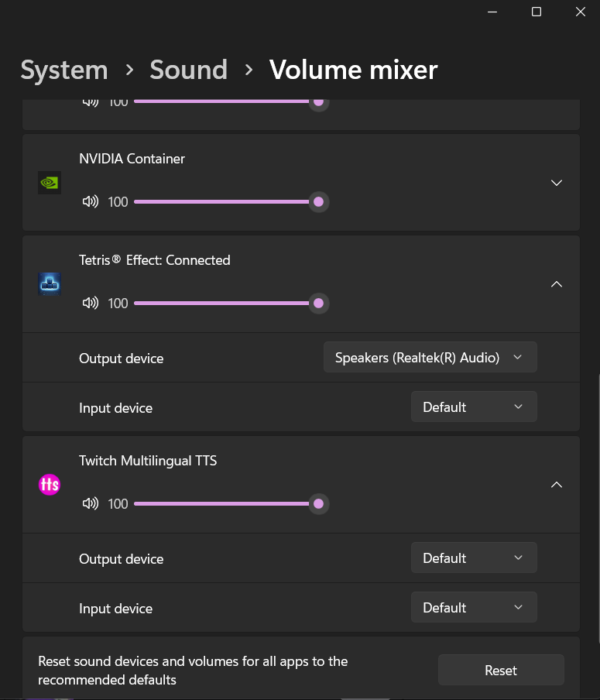Screen dimensions: 600x700
Task: Click the vertical scrollbar on the right edge
Action: (x=598, y=509)
